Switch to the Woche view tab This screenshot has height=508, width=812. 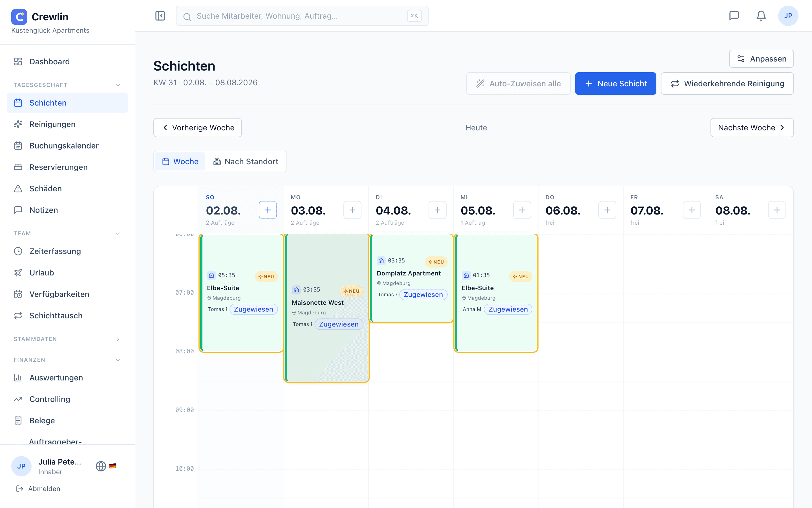(x=180, y=162)
